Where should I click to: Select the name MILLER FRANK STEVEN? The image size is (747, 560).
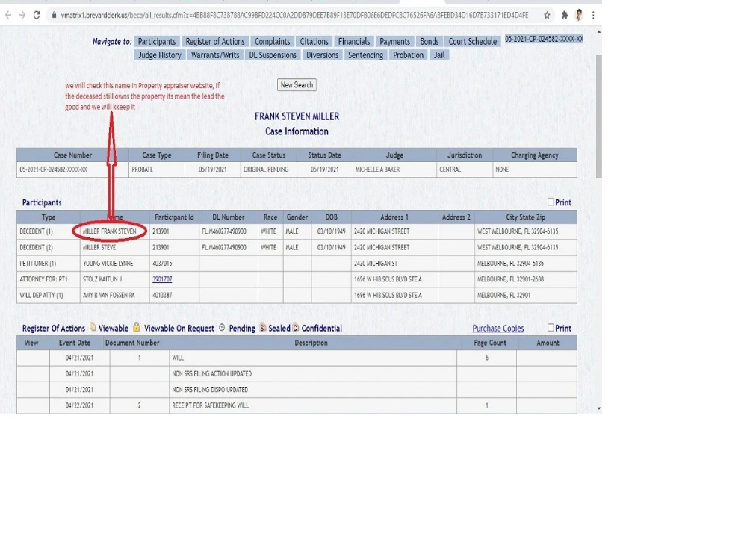click(x=110, y=231)
